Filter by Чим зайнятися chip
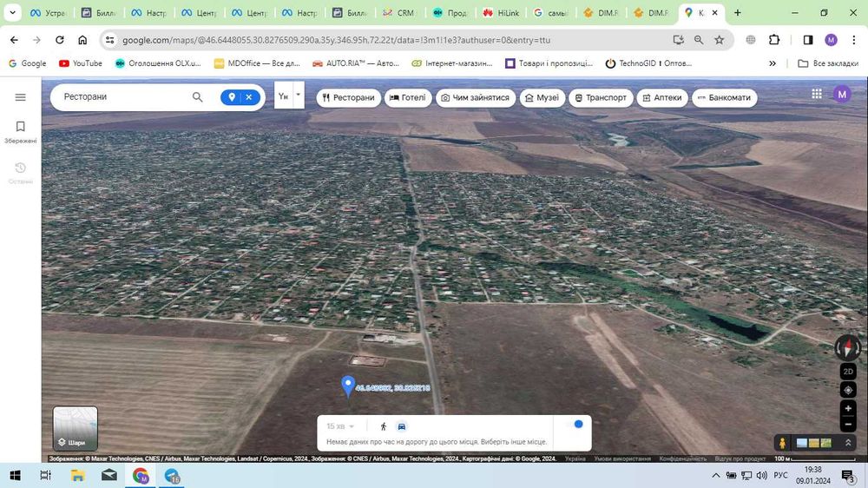868x488 pixels. [475, 97]
